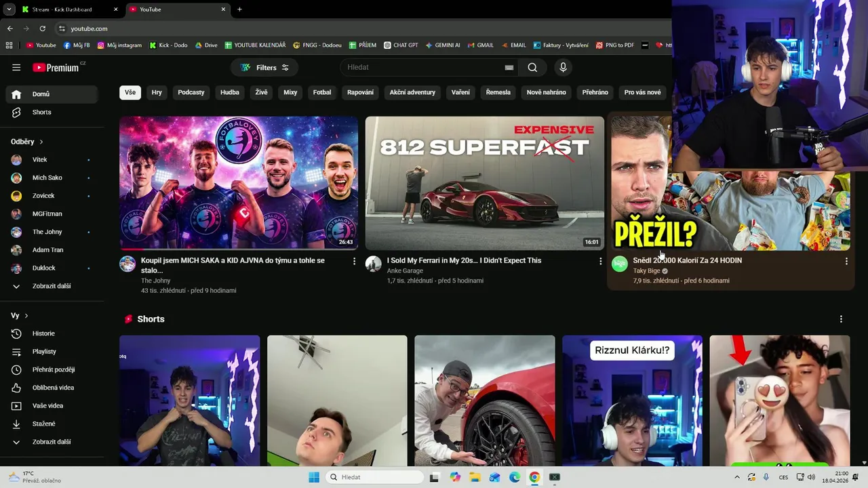Open Microsoft Edge from taskbar
Image resolution: width=868 pixels, height=488 pixels.
515,477
